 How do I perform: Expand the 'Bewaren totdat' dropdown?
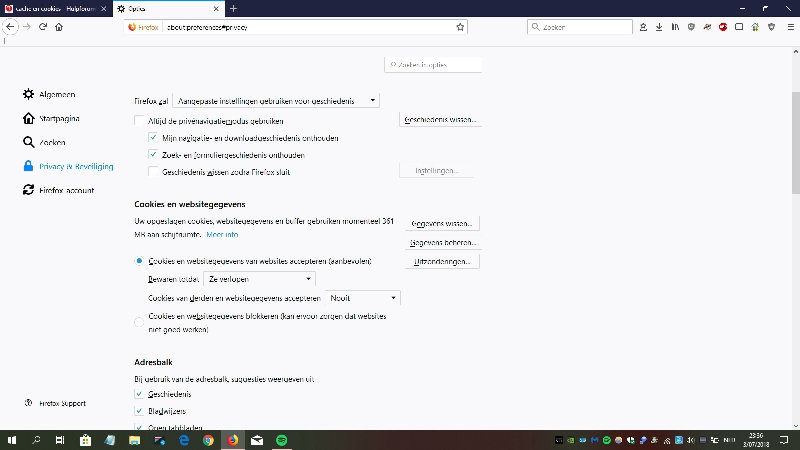[x=259, y=279]
